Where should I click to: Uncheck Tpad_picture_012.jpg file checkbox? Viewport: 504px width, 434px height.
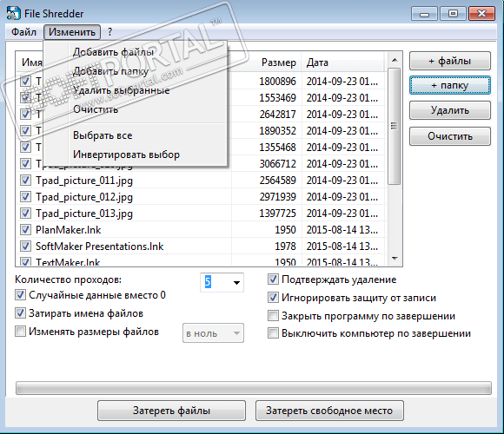tap(25, 197)
